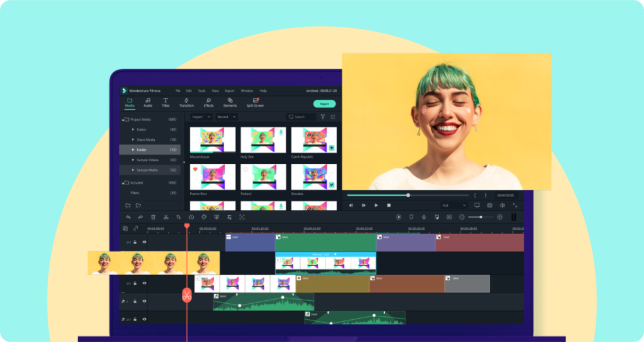The image size is (644, 342).
Task: Select the crop tool in timeline toolbar
Action: [178, 217]
